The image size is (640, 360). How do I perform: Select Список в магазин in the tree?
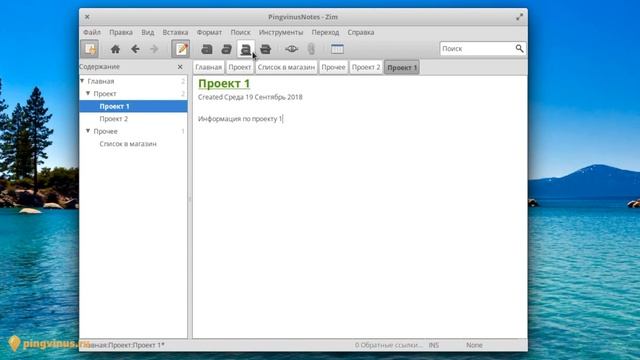coord(128,144)
